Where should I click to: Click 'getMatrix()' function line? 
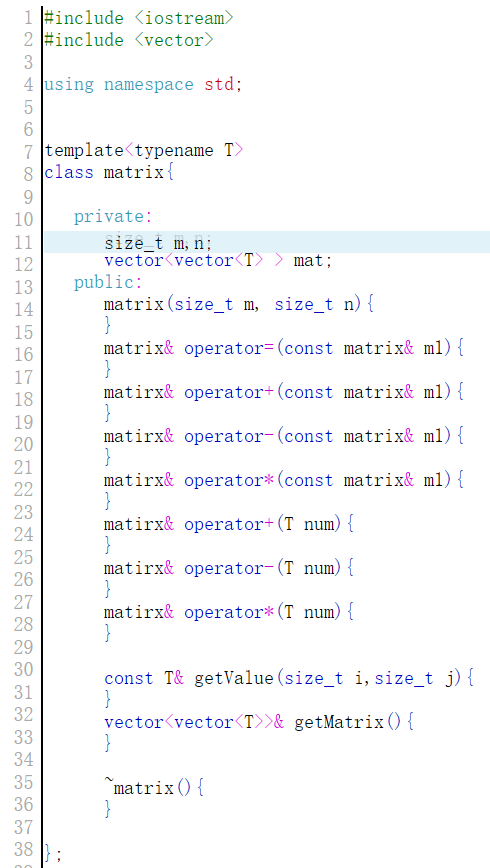259,723
